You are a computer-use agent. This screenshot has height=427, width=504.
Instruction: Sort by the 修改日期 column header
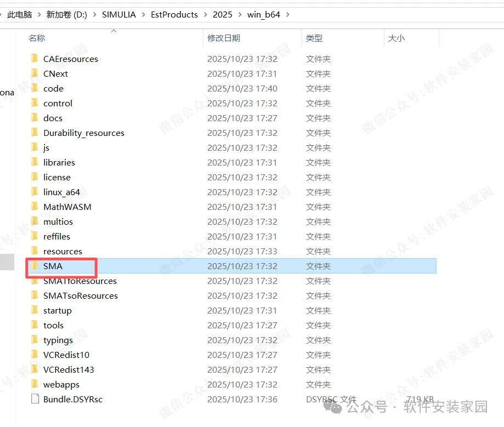click(224, 38)
